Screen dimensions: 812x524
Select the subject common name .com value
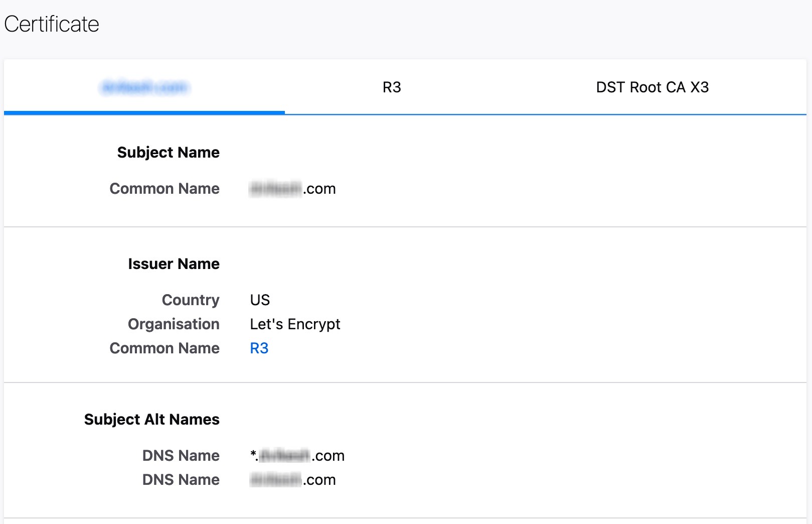point(293,189)
